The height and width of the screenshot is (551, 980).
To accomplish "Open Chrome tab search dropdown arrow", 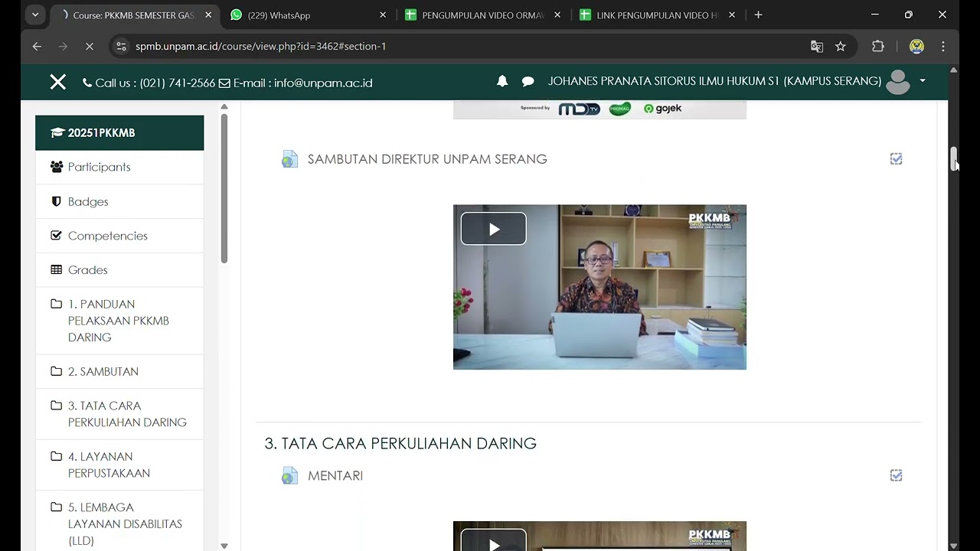I will coord(35,15).
